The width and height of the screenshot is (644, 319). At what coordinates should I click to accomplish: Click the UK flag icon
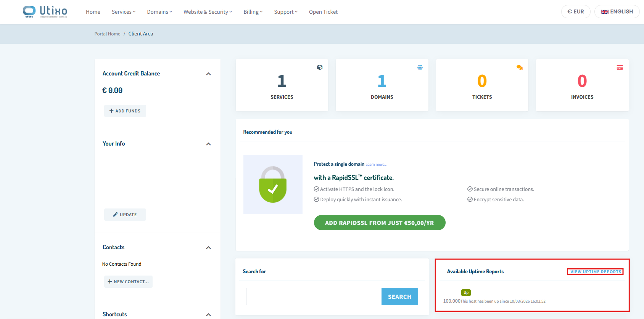tap(605, 12)
